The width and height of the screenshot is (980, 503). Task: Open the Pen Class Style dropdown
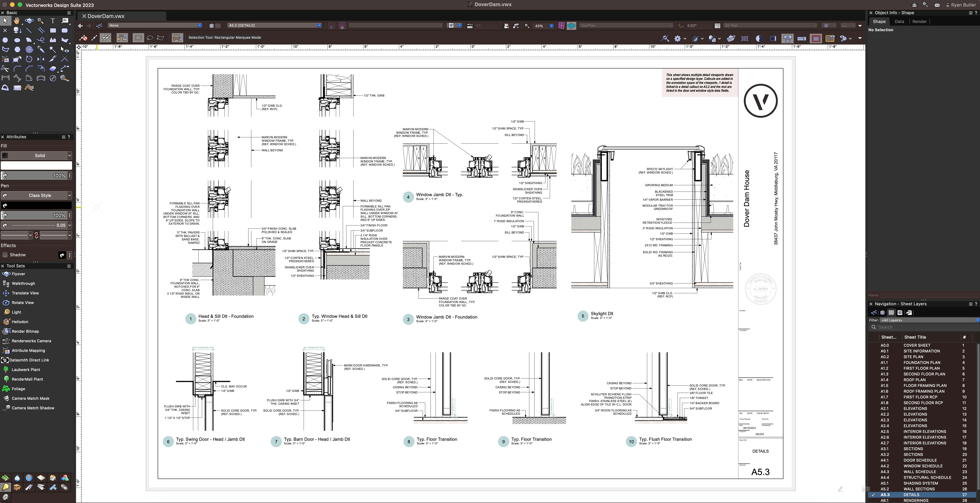click(x=36, y=195)
